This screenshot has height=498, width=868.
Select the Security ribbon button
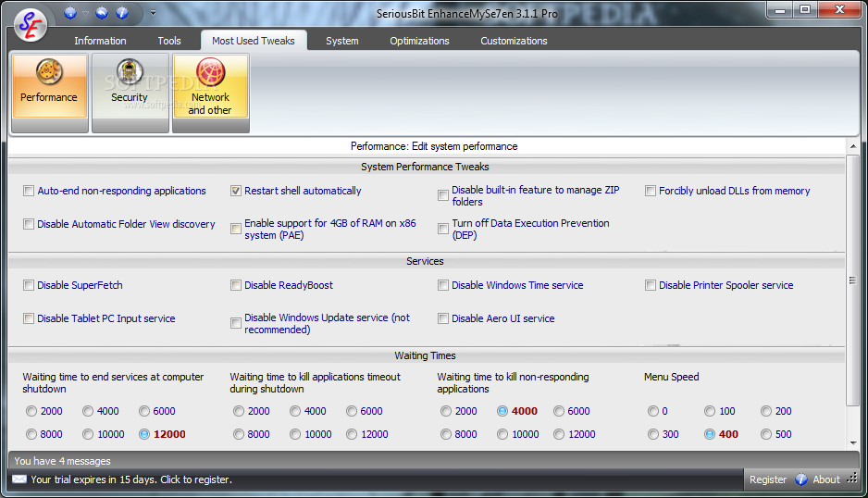(130, 93)
